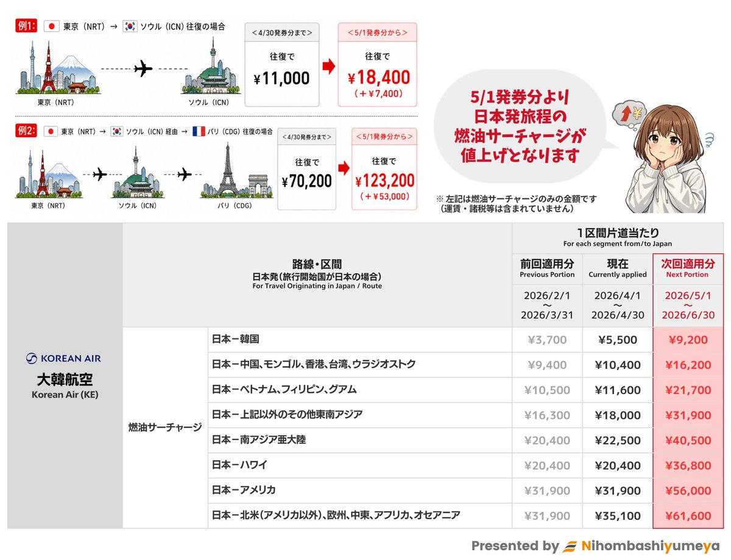This screenshot has width=731, height=560.
Task: Click the airplane icon between Tokyo and Seoul in example 1
Action: tap(143, 69)
